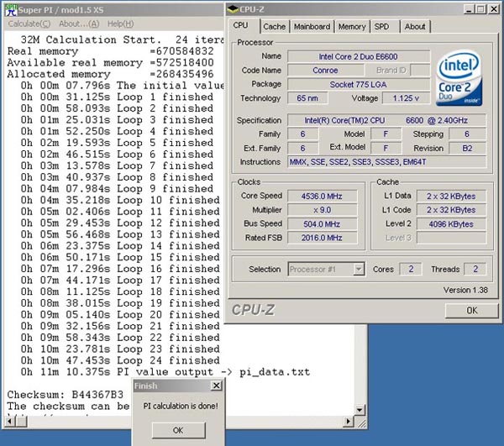
Task: Click the 'Loop 1 finished' line
Action: click(117, 97)
